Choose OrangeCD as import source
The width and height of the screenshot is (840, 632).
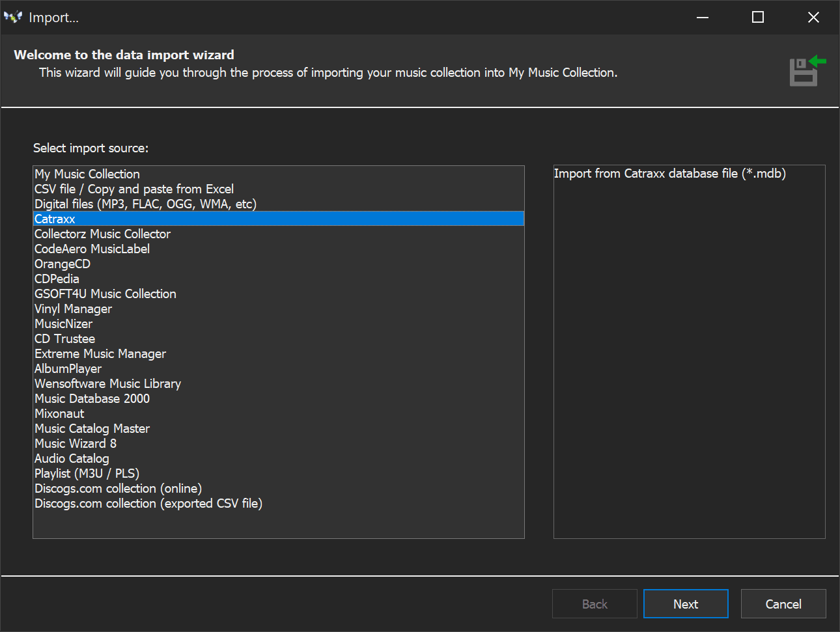63,264
